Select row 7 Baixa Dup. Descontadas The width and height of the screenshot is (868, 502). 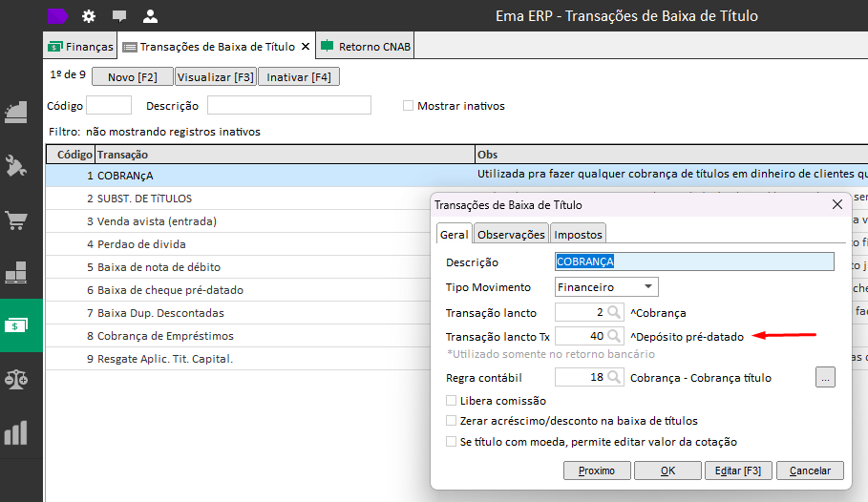[238, 313]
